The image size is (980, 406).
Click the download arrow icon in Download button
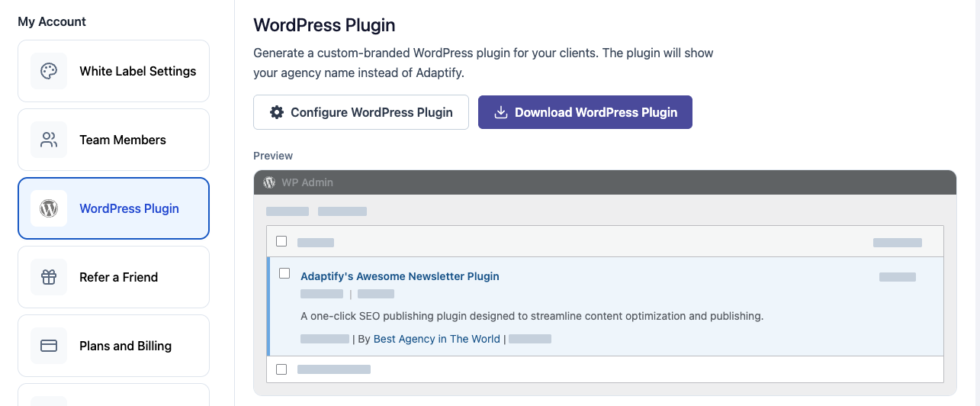(x=501, y=112)
